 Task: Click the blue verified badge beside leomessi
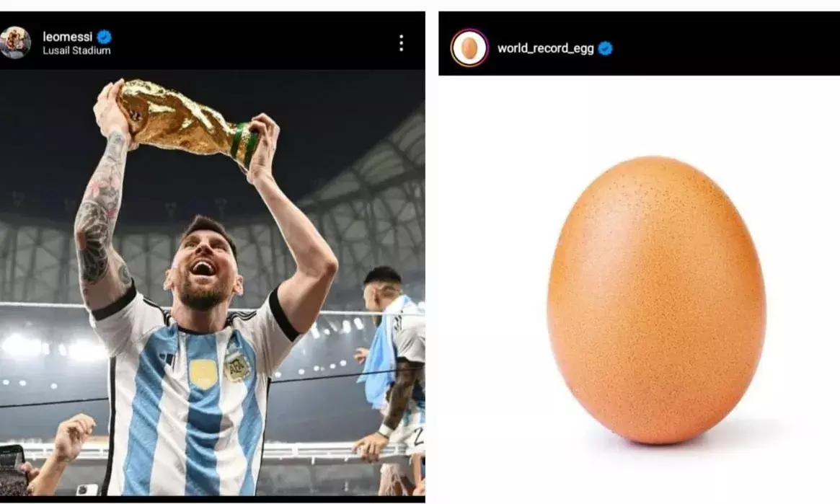104,37
